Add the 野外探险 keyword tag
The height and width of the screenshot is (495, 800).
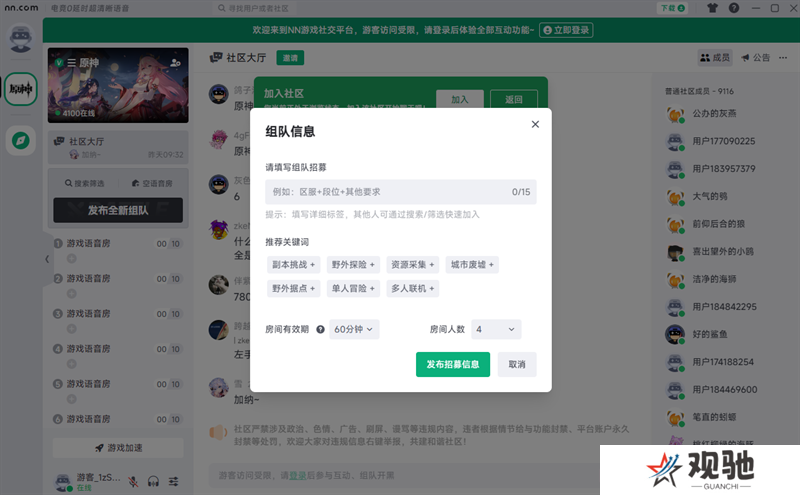[x=353, y=265]
